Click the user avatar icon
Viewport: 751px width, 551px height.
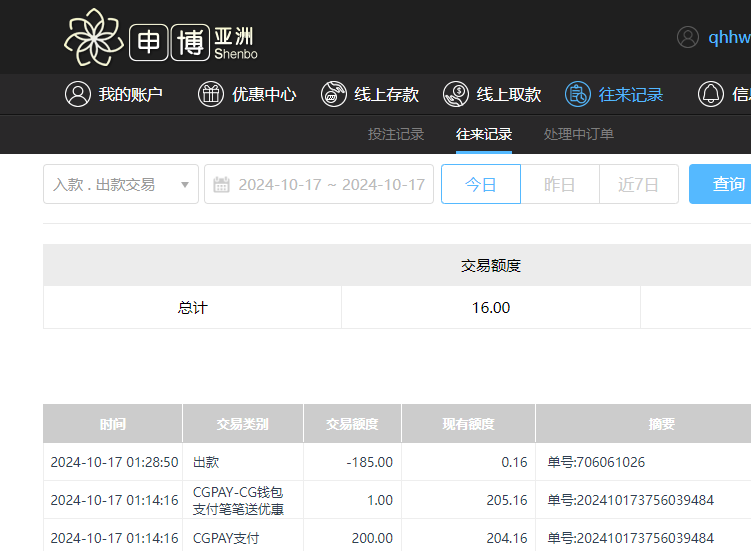(688, 37)
